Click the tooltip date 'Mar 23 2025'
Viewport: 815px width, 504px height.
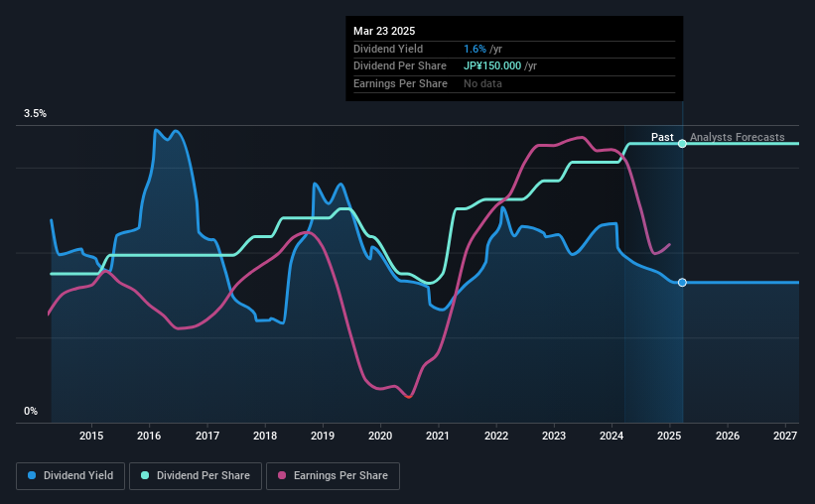pos(384,31)
